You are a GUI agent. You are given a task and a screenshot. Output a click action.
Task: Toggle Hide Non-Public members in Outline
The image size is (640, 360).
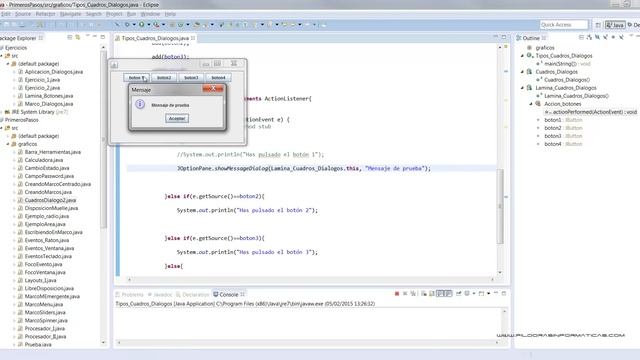[613, 38]
